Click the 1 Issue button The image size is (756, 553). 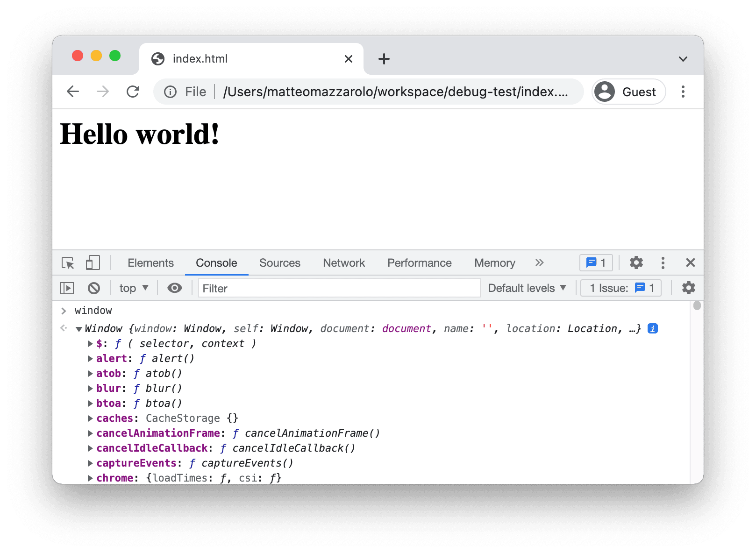[x=621, y=288]
